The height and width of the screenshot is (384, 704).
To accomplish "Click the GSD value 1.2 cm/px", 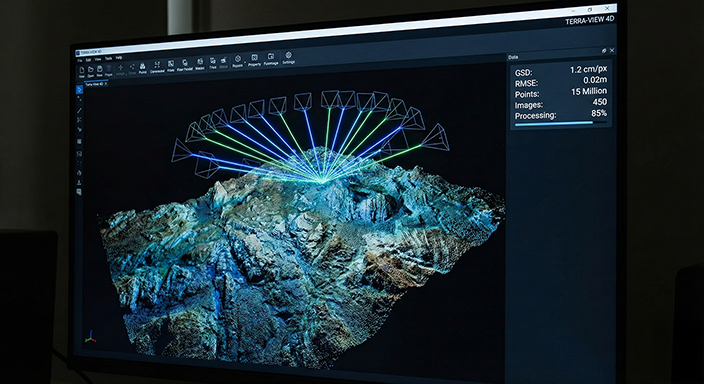I will [x=588, y=69].
